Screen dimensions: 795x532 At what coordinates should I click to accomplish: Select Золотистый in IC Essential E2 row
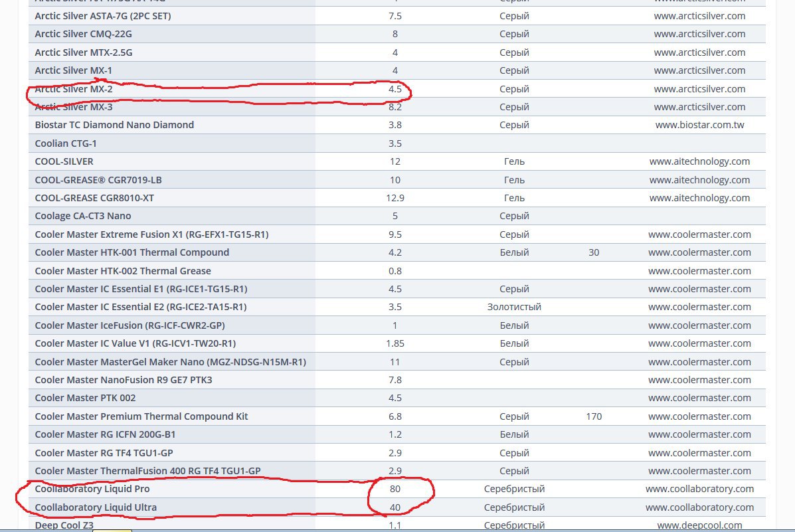tap(514, 307)
